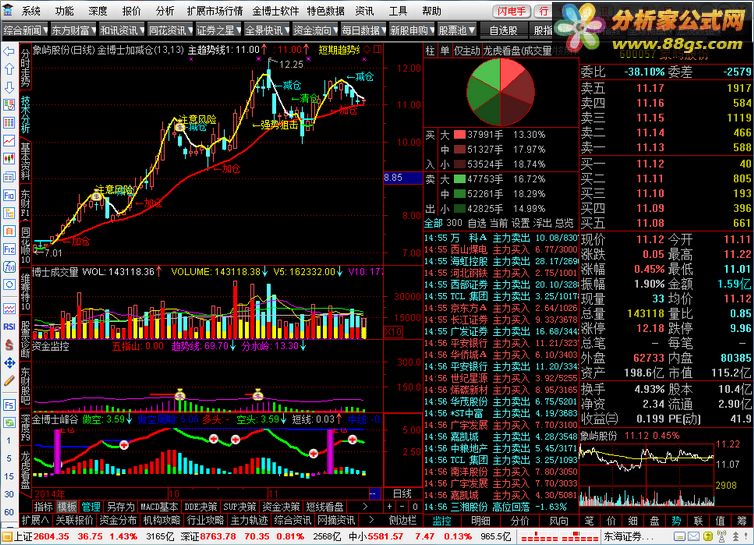
Task: Click the RSI indicator icon
Action: click(9, 327)
